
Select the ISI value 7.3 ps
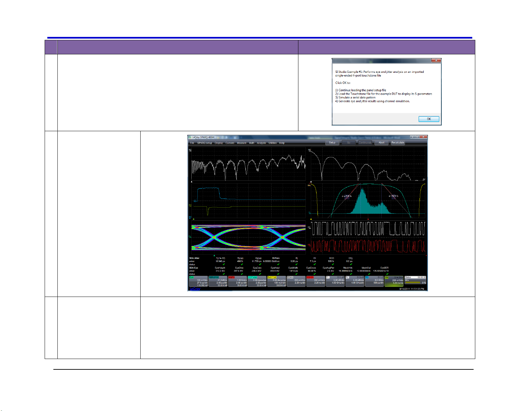(312, 261)
